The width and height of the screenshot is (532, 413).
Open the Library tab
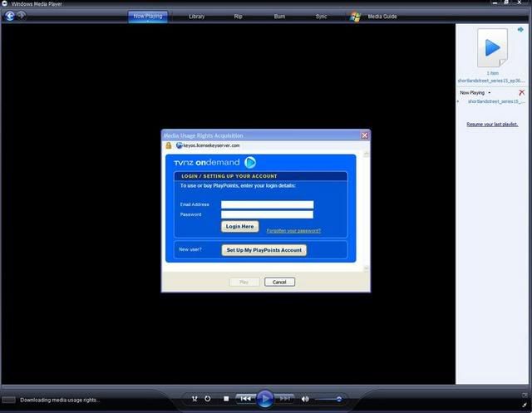196,17
